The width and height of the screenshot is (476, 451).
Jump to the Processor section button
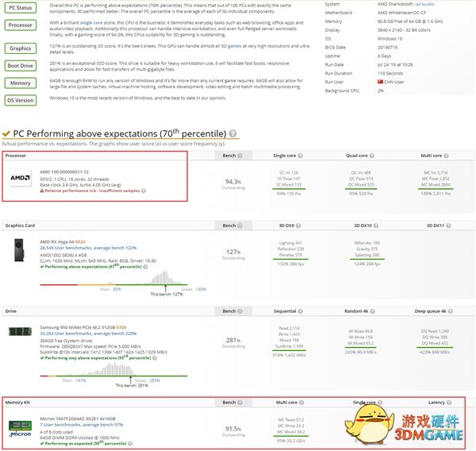coord(21,25)
